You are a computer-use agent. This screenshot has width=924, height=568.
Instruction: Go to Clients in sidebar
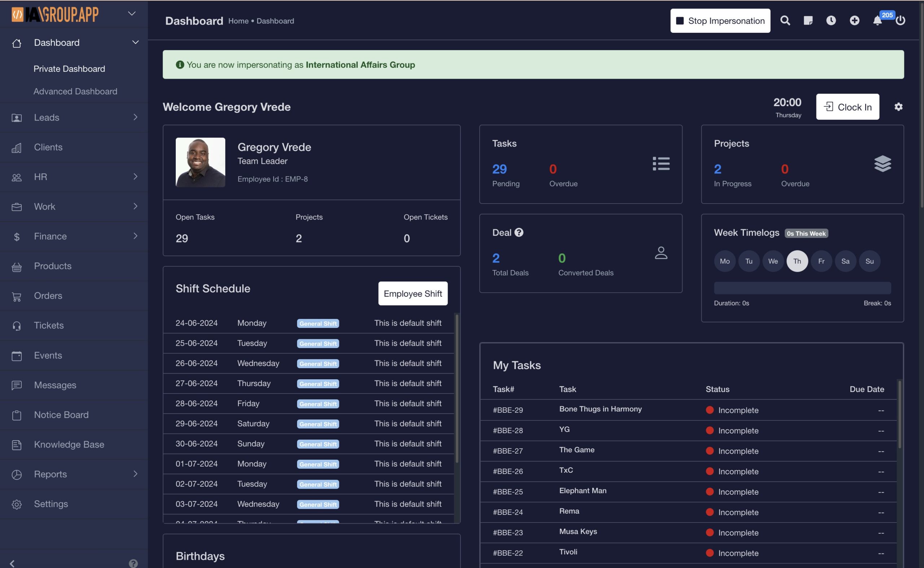coord(48,147)
